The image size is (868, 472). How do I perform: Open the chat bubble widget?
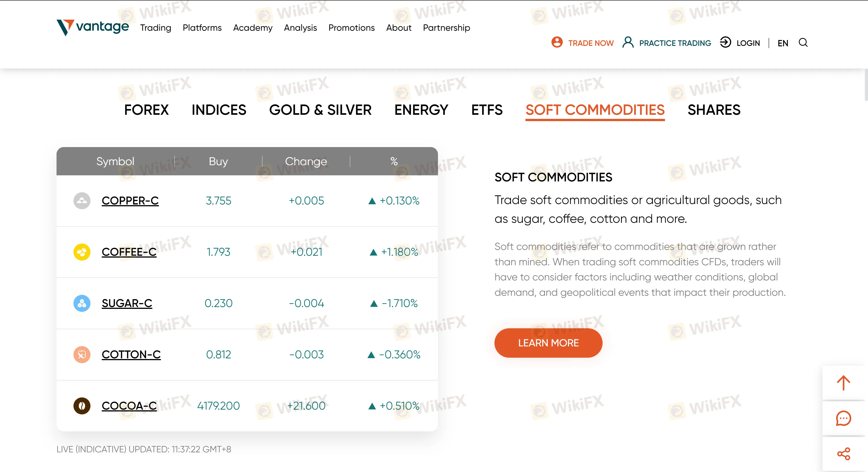[843, 418]
